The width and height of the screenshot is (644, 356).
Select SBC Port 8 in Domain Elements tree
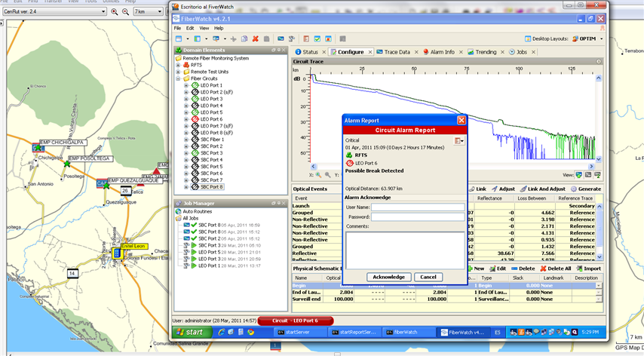(x=211, y=187)
